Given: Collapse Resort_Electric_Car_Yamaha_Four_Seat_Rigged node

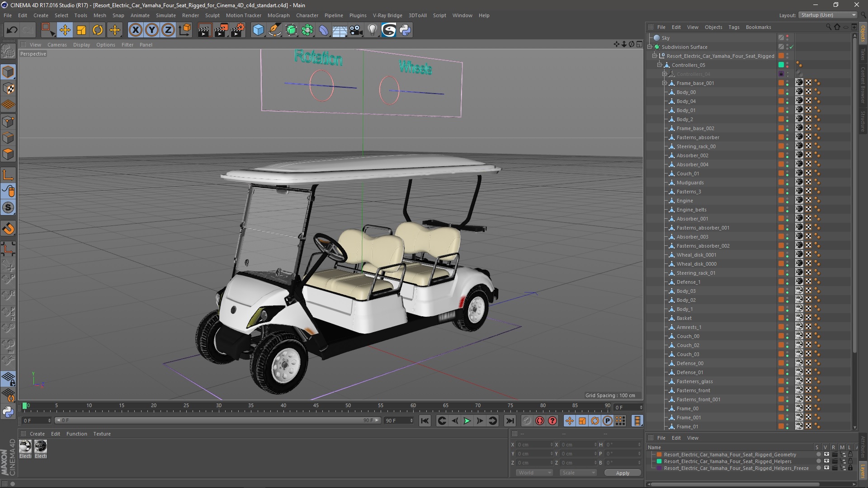Looking at the screenshot, I should tap(654, 56).
